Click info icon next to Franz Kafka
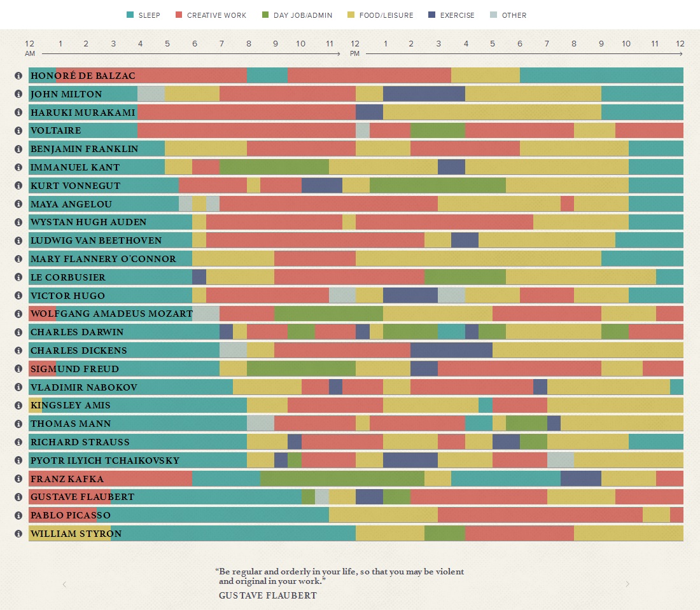This screenshot has height=610, width=700. tap(18, 479)
